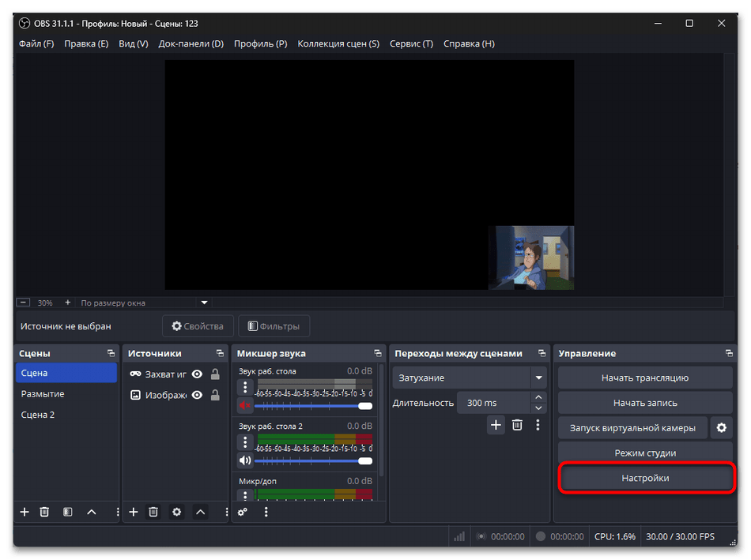Open the Файл (F) menu
This screenshot has width=751, height=560.
point(36,43)
